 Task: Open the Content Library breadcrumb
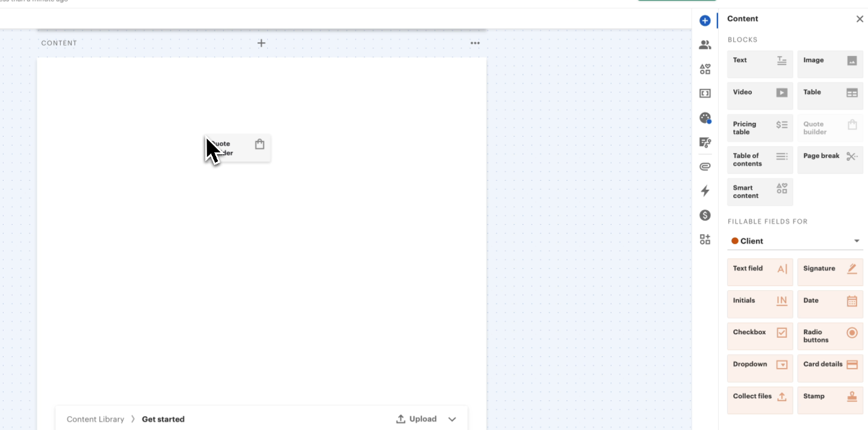pyautogui.click(x=95, y=419)
